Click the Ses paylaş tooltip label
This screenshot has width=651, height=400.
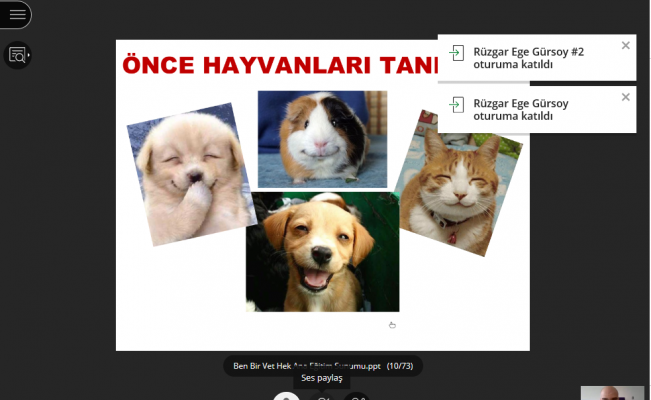point(322,378)
